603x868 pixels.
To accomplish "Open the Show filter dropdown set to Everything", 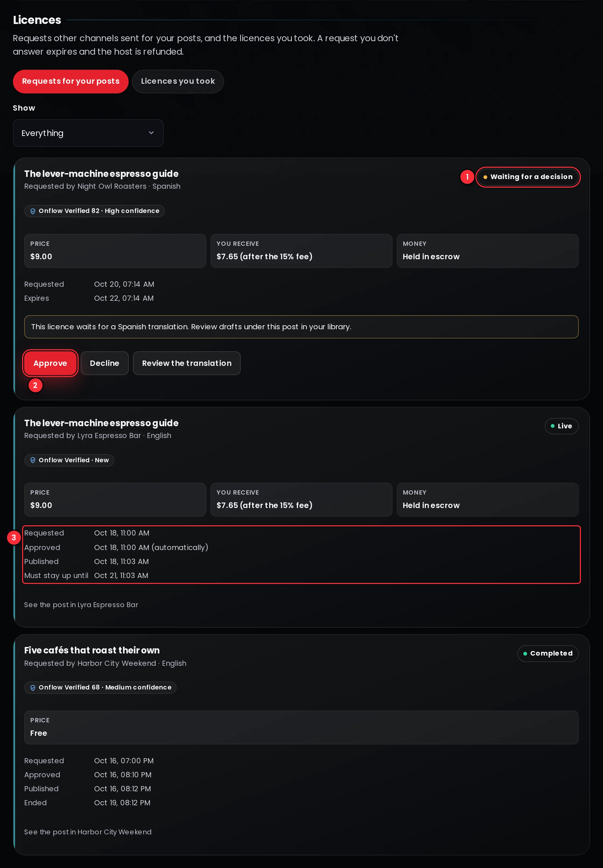I will (x=88, y=133).
